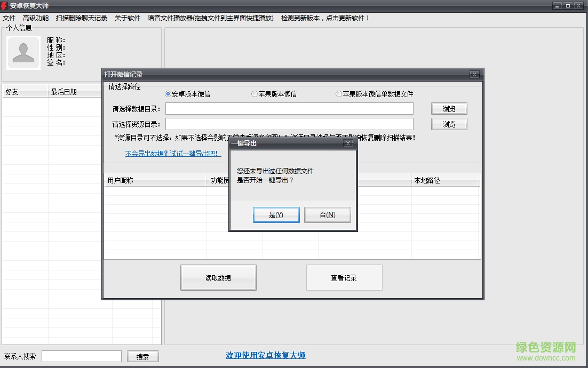Click the 搜索 button for contacts
This screenshot has height=368, width=588.
tap(142, 356)
